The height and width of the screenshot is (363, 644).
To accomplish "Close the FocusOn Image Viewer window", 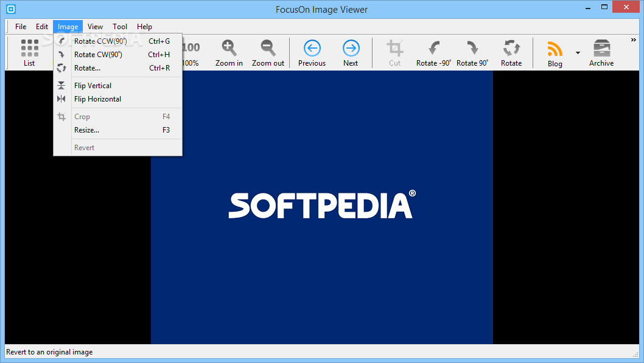I will point(626,7).
